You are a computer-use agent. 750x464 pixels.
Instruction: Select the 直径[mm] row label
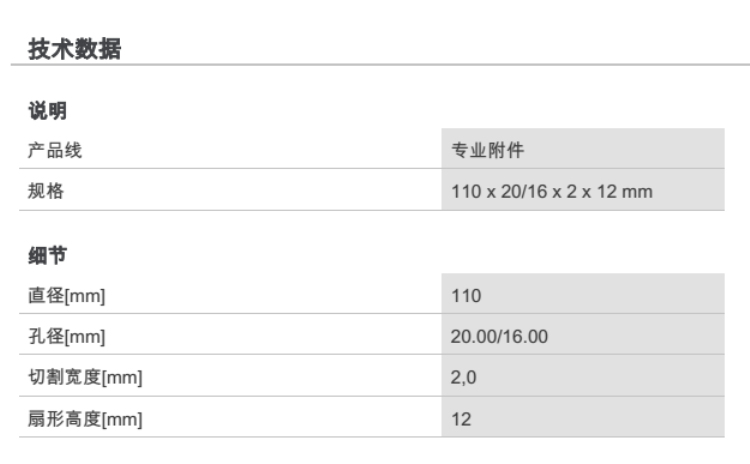coord(65,296)
